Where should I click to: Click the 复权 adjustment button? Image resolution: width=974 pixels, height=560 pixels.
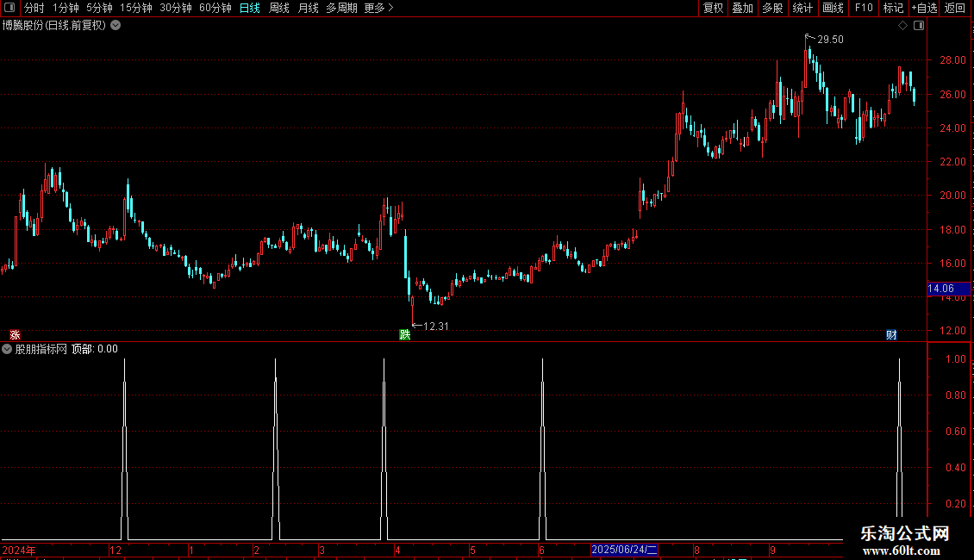[713, 8]
